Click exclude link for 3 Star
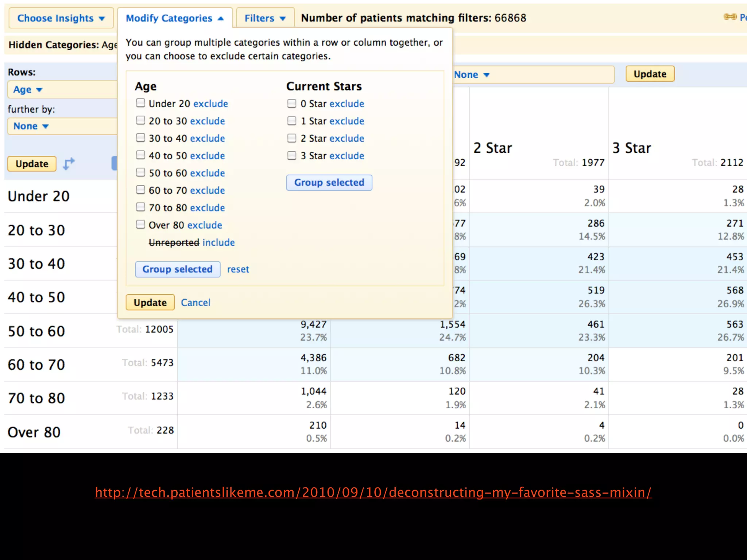The image size is (747, 560). coord(347,156)
